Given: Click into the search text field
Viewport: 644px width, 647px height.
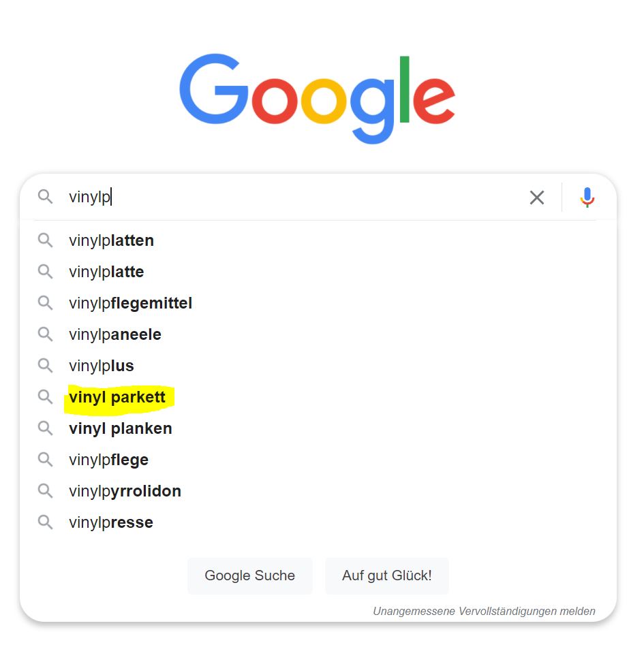Looking at the screenshot, I should (293, 197).
